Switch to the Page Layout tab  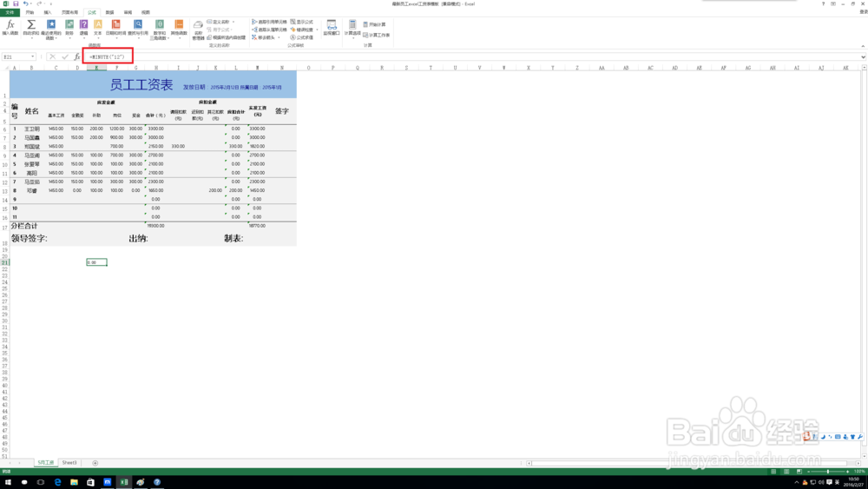[69, 12]
